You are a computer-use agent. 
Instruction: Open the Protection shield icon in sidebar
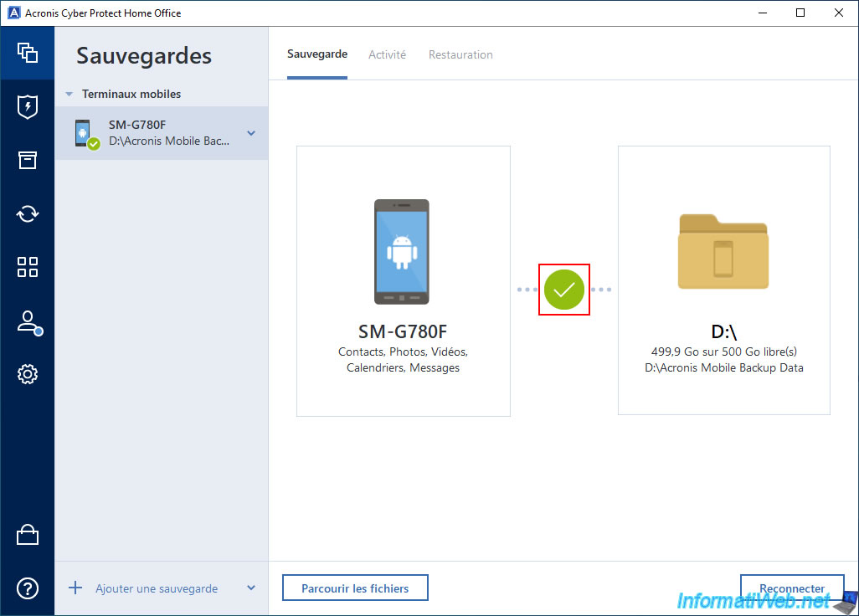[28, 107]
